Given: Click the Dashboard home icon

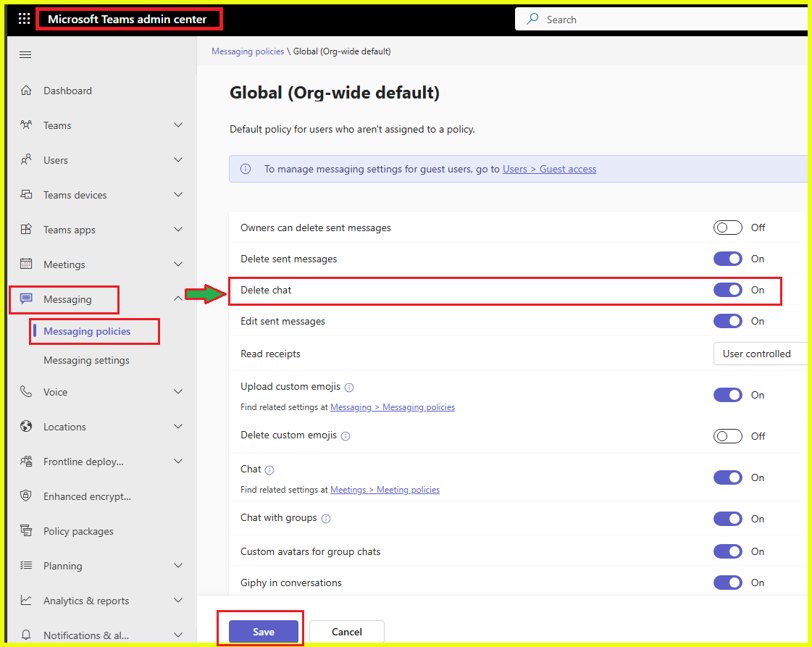Looking at the screenshot, I should tap(26, 90).
